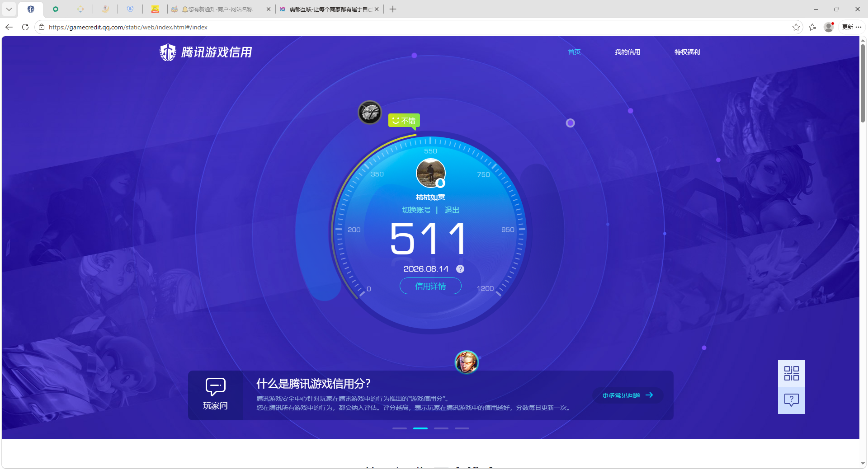
Task: Open the feedback question floating button
Action: [x=792, y=400]
